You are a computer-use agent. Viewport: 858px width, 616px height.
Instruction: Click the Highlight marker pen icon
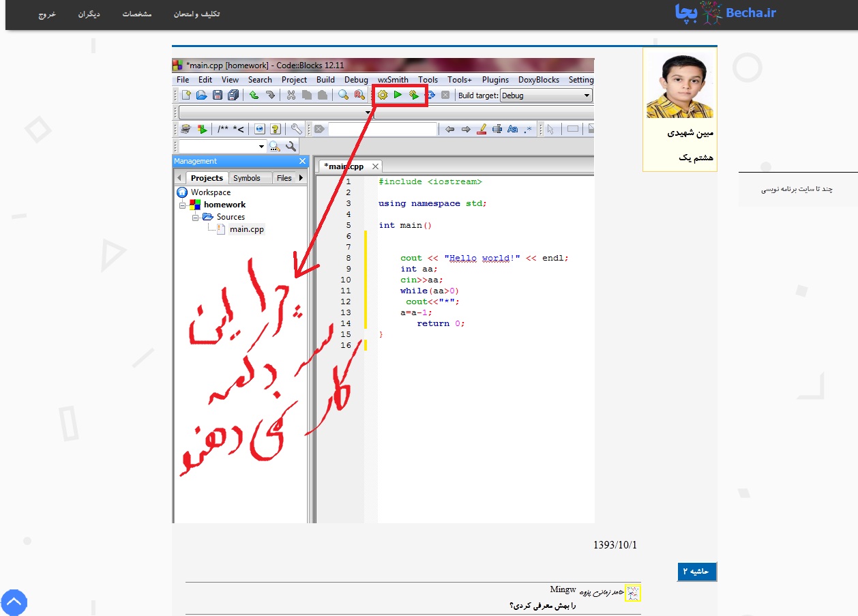(482, 129)
